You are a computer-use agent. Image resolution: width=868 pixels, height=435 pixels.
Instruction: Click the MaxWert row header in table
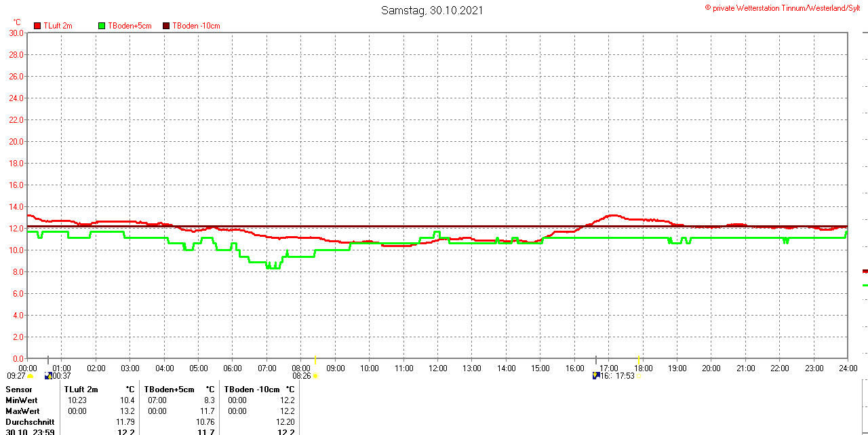(x=23, y=411)
